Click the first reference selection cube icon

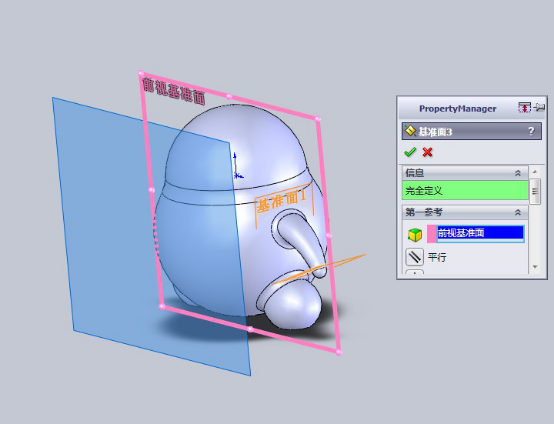tap(415, 234)
